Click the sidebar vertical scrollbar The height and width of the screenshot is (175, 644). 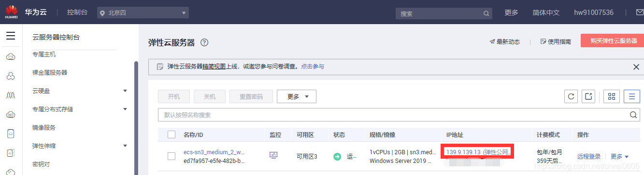(x=136, y=118)
